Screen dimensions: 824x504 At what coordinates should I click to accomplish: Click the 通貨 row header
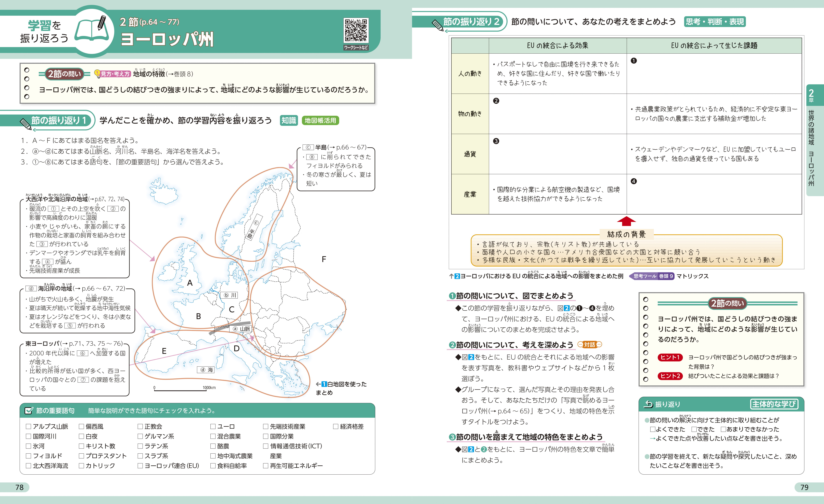[470, 154]
